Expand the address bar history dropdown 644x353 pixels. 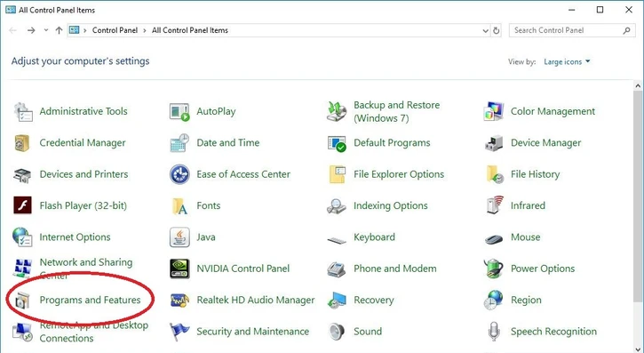point(486,30)
